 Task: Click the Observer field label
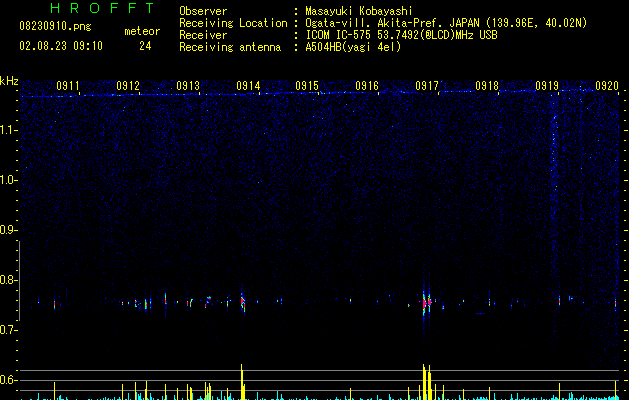pyautogui.click(x=203, y=11)
